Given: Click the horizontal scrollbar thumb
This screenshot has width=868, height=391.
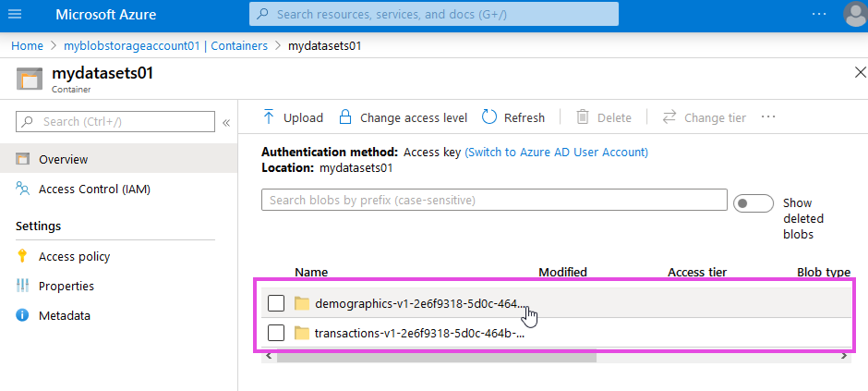Looking at the screenshot, I should [x=437, y=357].
